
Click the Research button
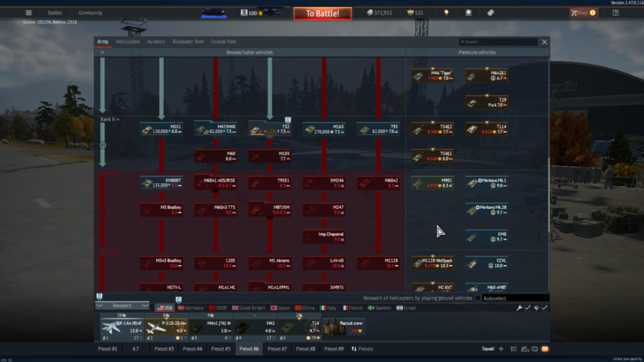click(122, 305)
